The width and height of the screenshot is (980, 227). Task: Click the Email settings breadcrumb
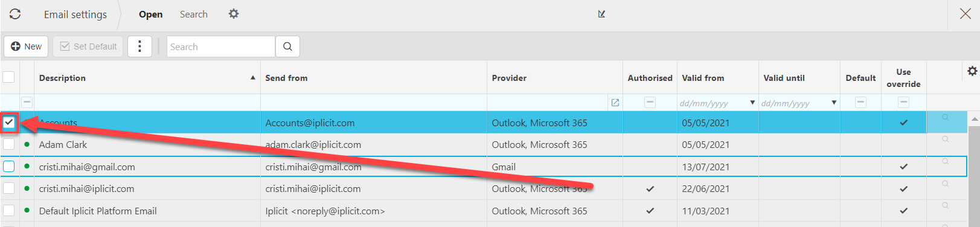[75, 14]
